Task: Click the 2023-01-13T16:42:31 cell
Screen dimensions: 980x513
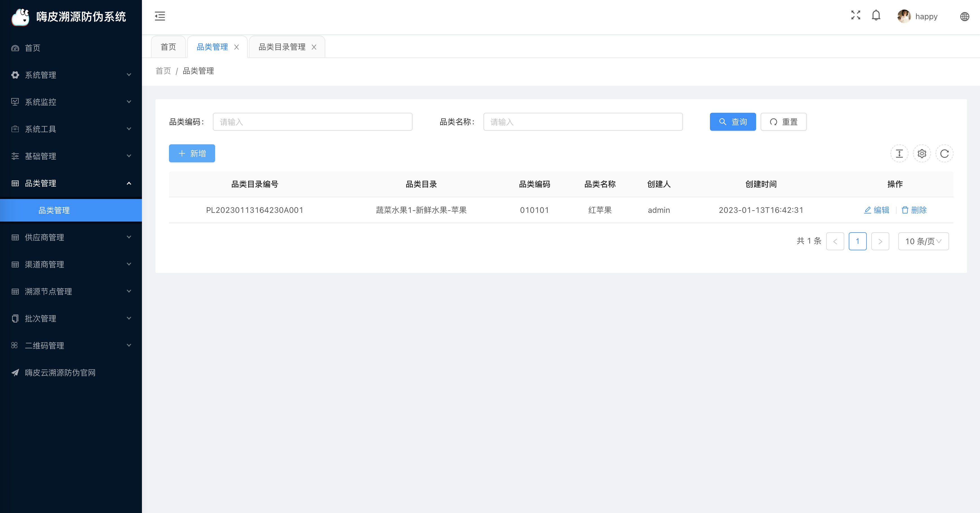Action: [x=761, y=210]
